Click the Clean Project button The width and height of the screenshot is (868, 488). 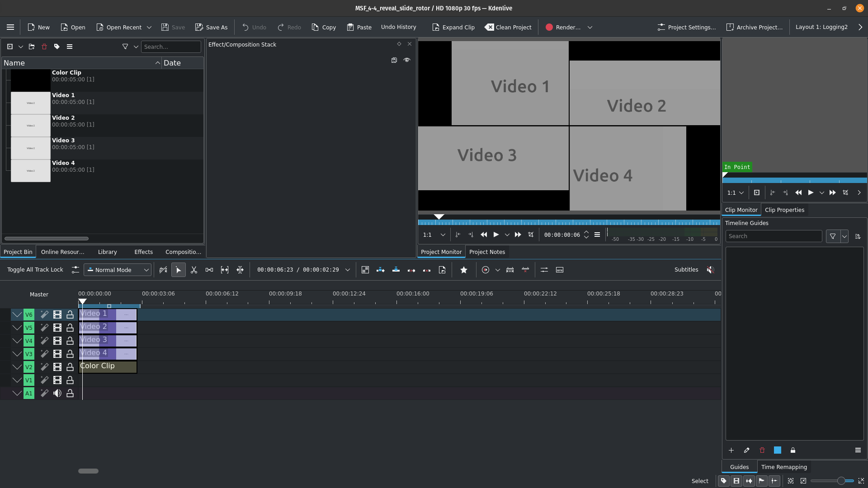(x=508, y=27)
